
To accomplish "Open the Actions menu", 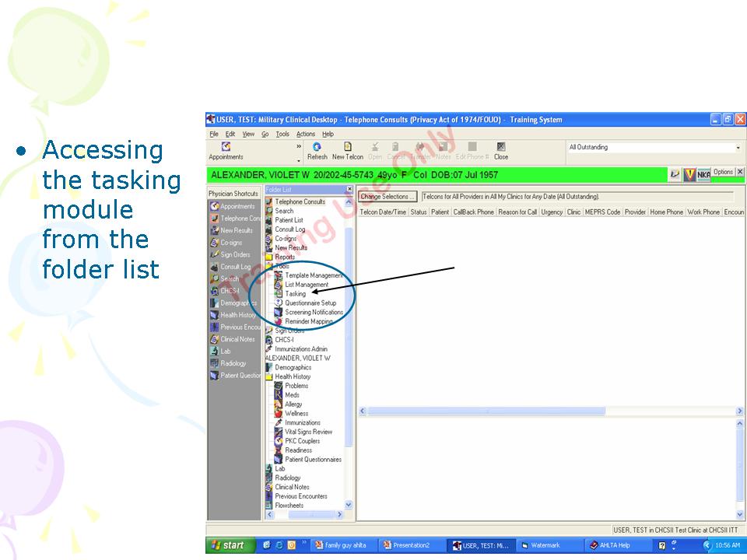I will (x=305, y=134).
